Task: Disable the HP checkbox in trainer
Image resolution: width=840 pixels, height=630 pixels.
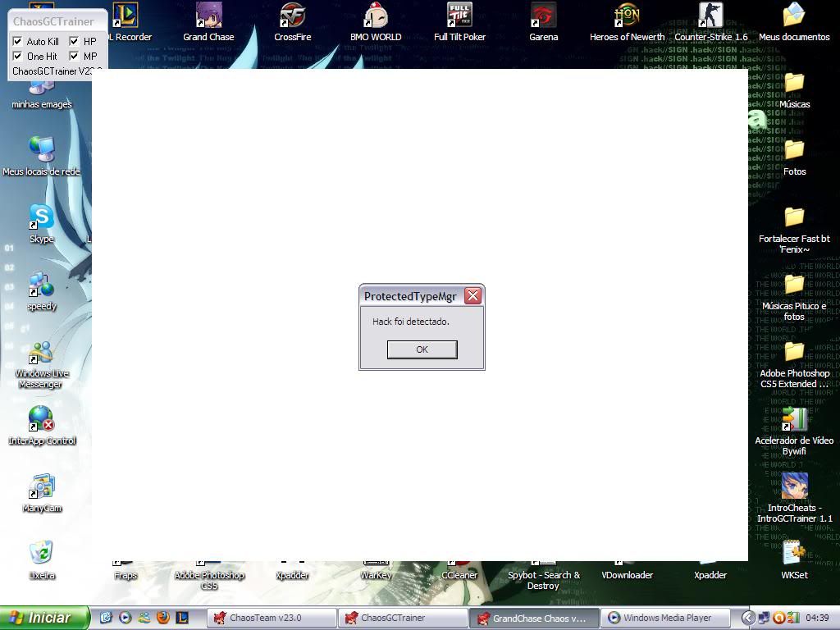Action: tap(74, 41)
